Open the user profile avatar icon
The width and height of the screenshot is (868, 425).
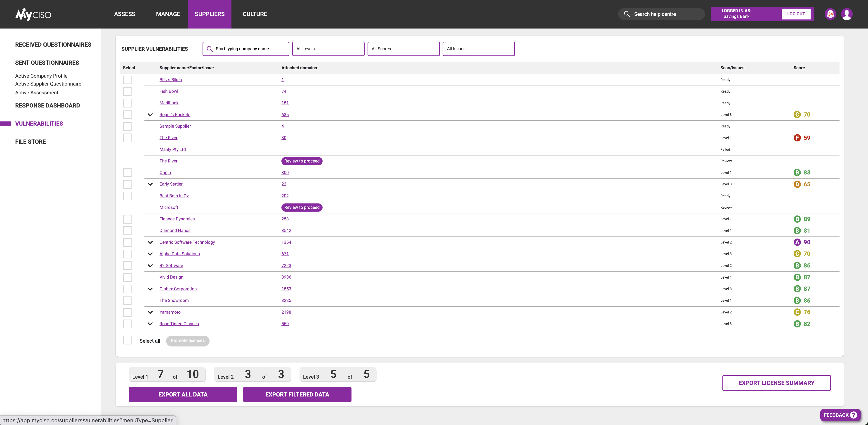(x=847, y=14)
